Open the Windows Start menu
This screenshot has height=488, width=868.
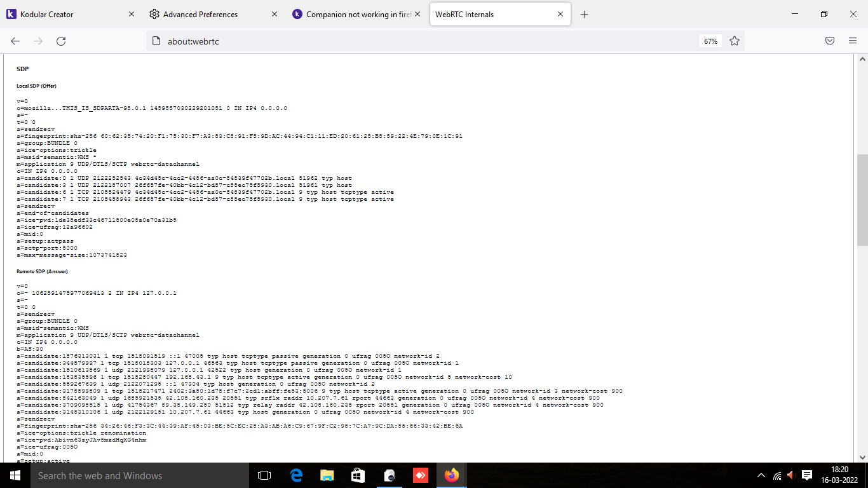[x=15, y=475]
